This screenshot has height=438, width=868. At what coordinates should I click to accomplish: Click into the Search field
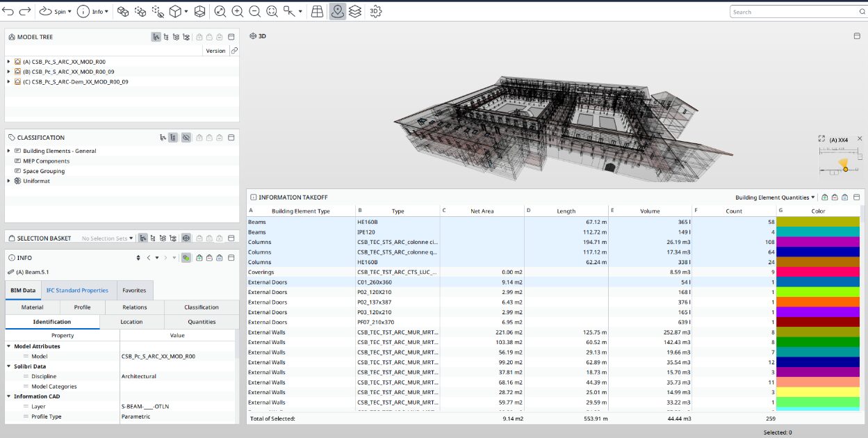point(792,12)
